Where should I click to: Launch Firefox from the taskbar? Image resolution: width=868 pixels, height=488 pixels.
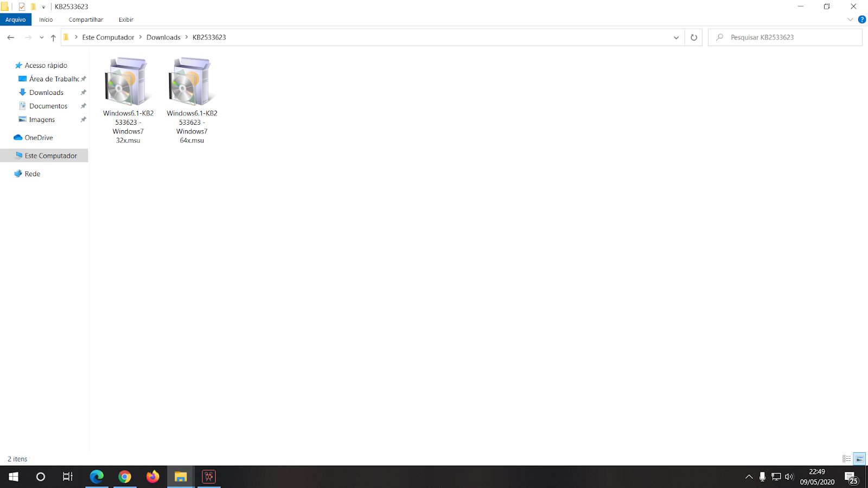pyautogui.click(x=153, y=477)
